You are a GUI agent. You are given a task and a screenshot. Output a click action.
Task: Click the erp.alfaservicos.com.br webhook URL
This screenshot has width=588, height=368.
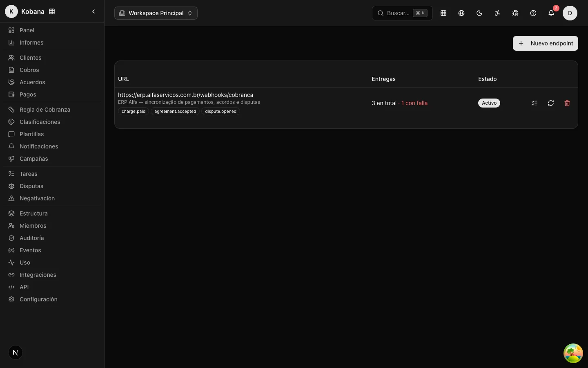point(185,95)
